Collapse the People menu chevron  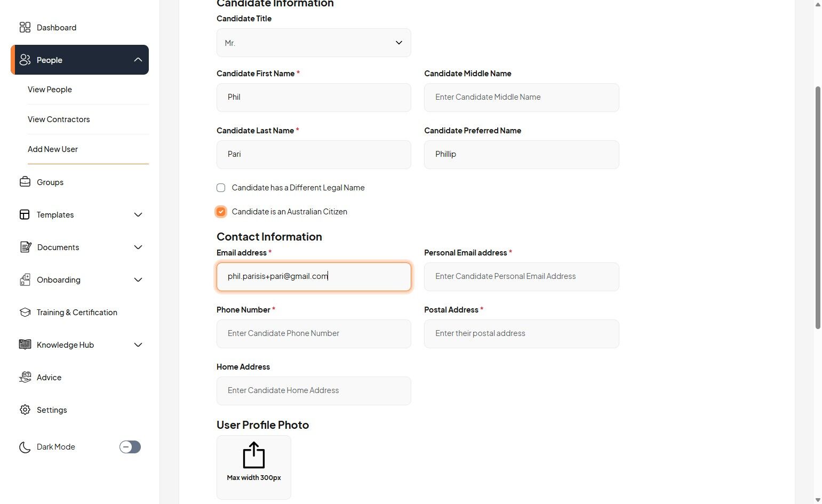(138, 60)
